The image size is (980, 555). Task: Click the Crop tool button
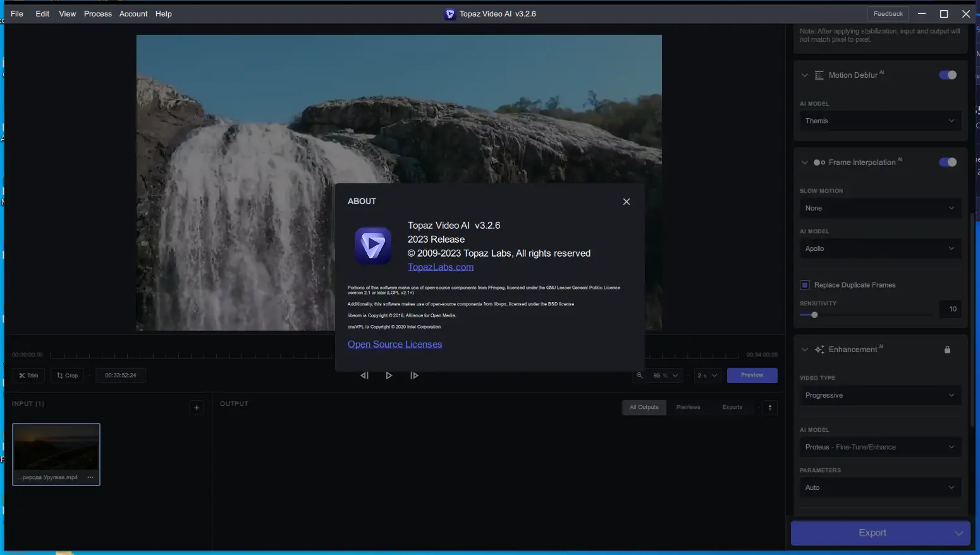point(67,375)
